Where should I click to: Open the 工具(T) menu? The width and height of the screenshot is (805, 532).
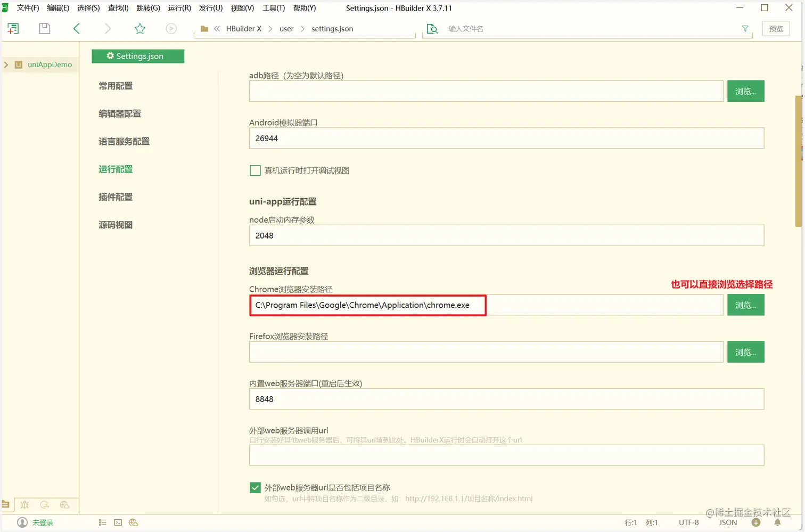pyautogui.click(x=274, y=8)
